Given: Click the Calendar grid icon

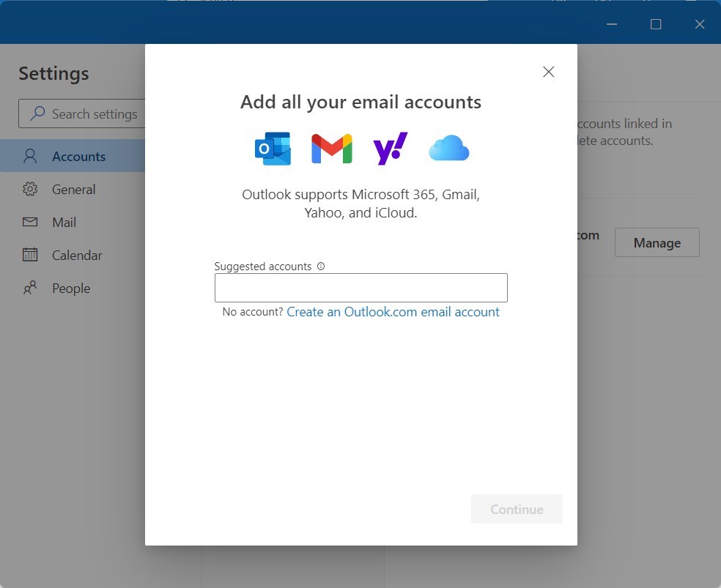Looking at the screenshot, I should point(30,255).
